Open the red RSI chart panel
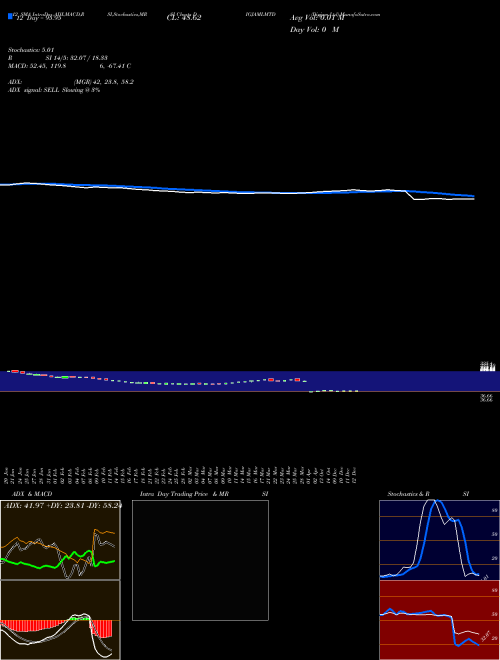Screen dimensions: 500x660 click(x=439, y=620)
